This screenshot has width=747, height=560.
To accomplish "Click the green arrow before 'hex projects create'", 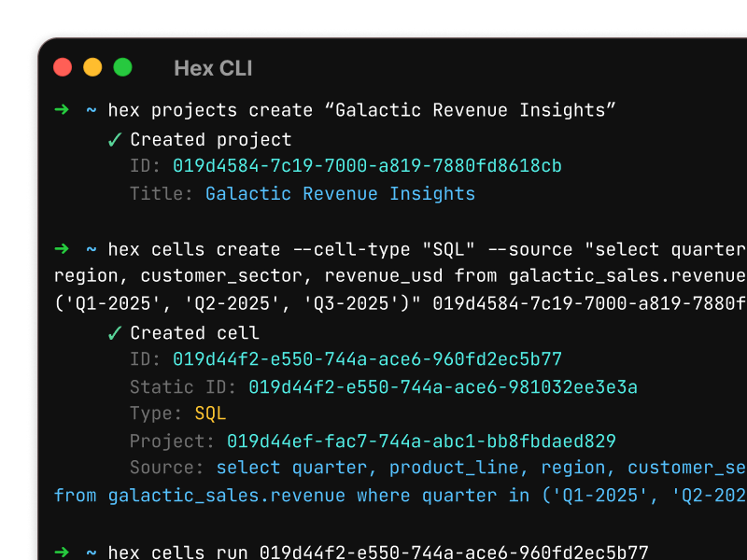I will [x=62, y=109].
